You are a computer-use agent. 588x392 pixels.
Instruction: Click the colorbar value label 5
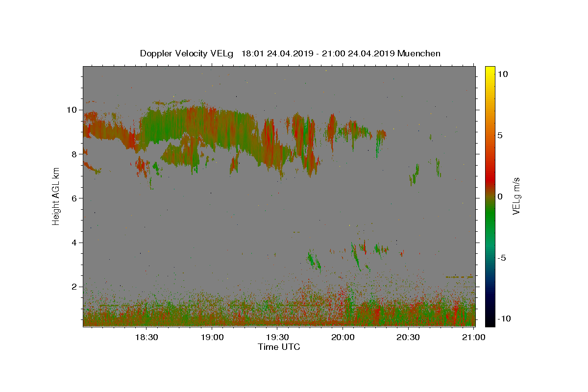500,135
